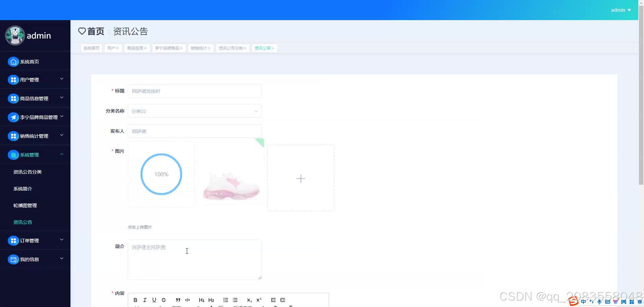Click the paper plane icon for 李宁品牌商品管理
This screenshot has width=644, height=307.
(13, 117)
